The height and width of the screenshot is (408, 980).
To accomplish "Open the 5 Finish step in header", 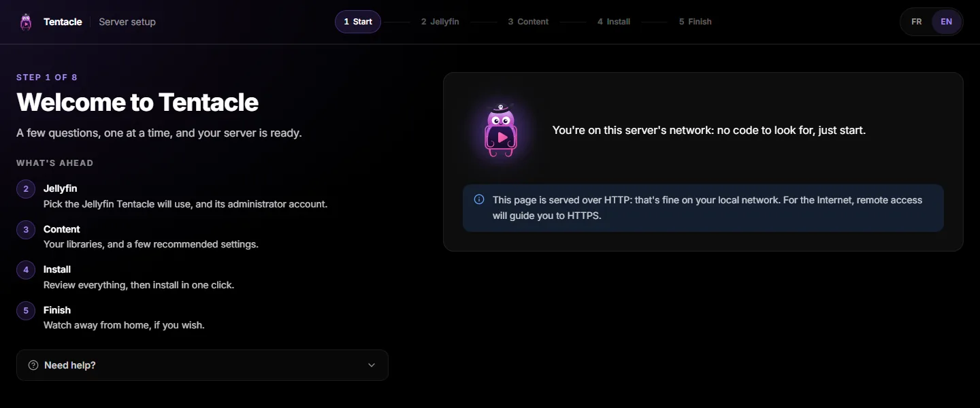I will click(x=695, y=22).
